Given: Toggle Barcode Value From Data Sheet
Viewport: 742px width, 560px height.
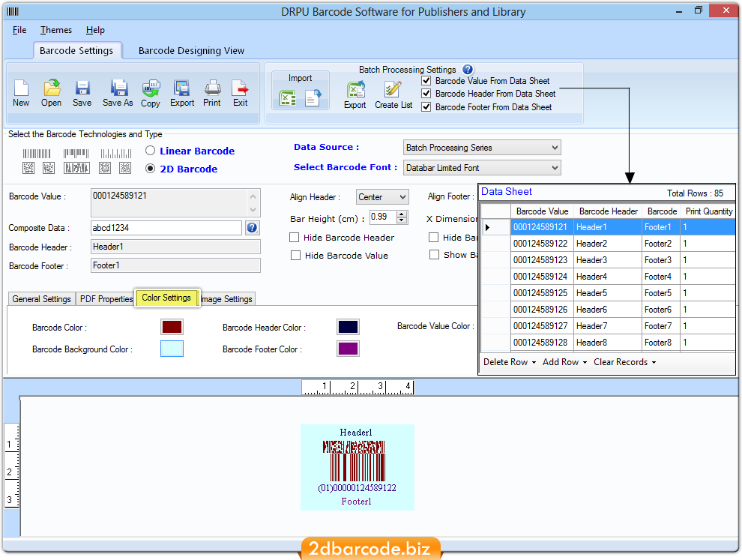Looking at the screenshot, I should point(426,80).
